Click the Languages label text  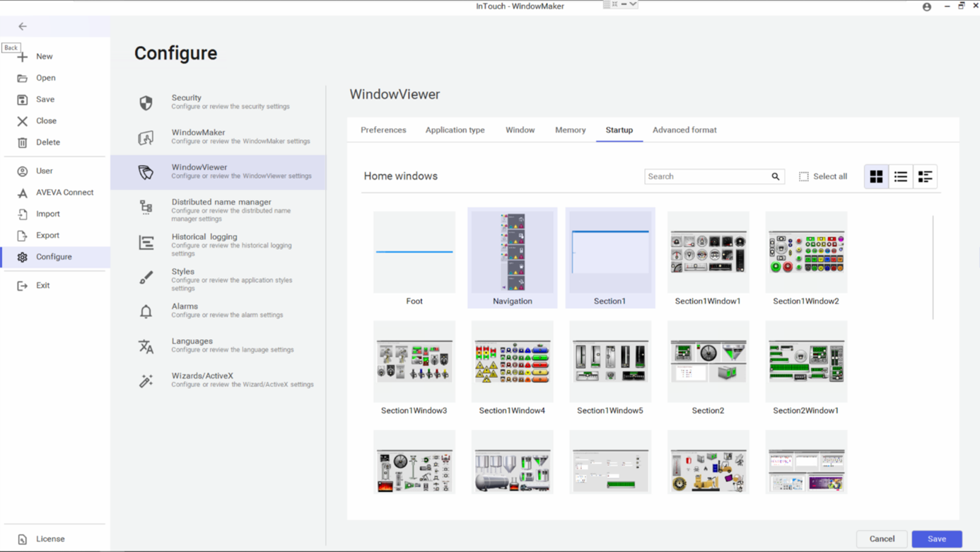coord(192,341)
